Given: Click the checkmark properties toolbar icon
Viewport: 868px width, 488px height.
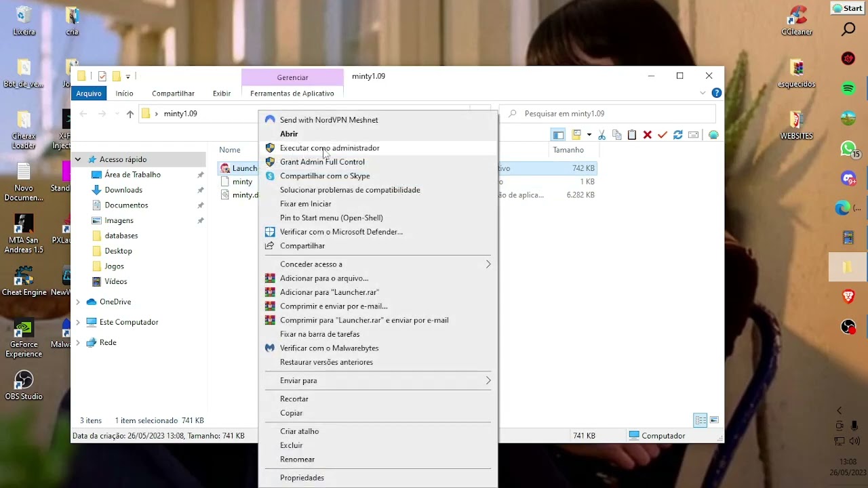Looking at the screenshot, I should [663, 135].
